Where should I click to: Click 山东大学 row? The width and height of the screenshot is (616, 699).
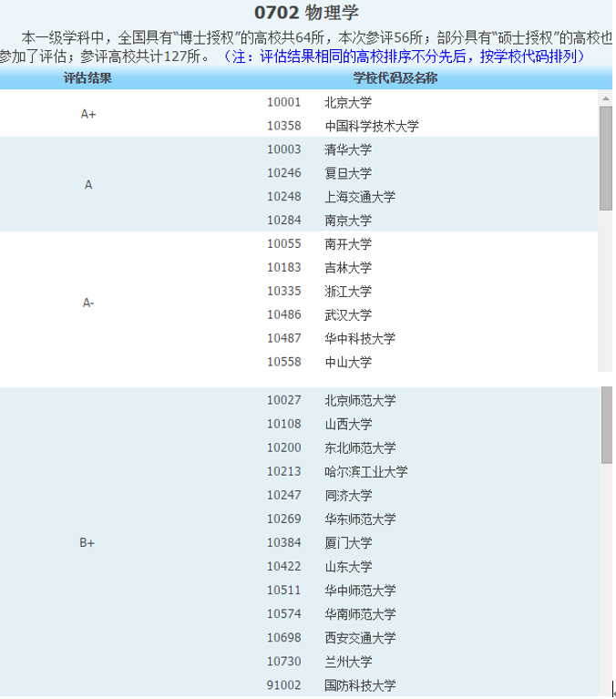[x=348, y=567]
